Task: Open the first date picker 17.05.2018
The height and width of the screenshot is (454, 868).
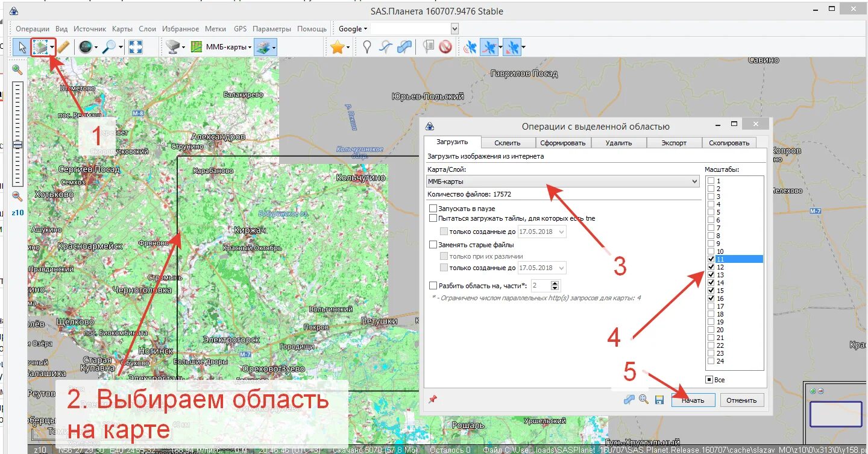Action: [x=542, y=232]
